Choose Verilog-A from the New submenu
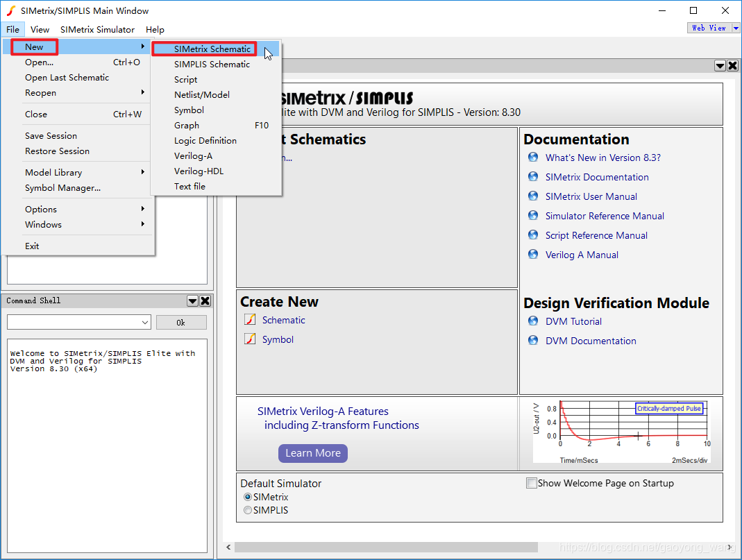Viewport: 742px width, 560px height. tap(217, 155)
